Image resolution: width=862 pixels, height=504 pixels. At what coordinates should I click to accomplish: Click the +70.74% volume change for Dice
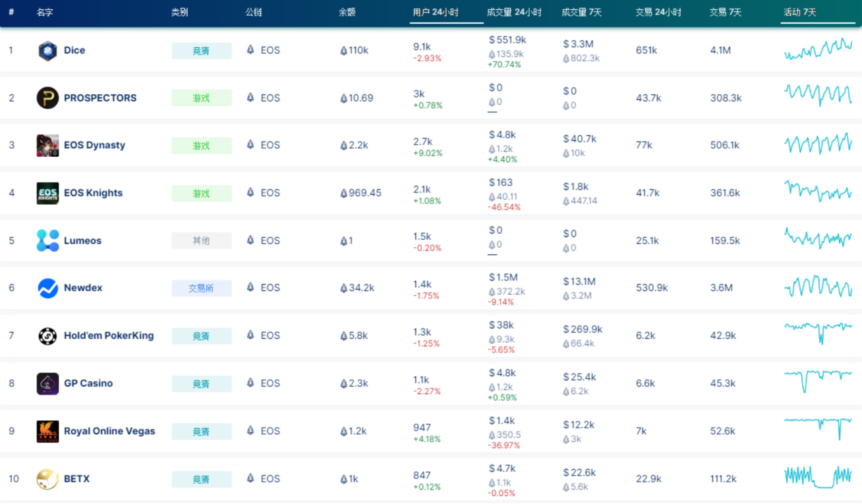(504, 65)
